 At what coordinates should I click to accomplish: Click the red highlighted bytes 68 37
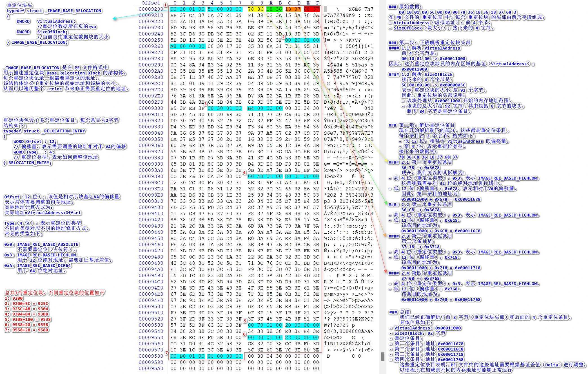(x=311, y=9)
